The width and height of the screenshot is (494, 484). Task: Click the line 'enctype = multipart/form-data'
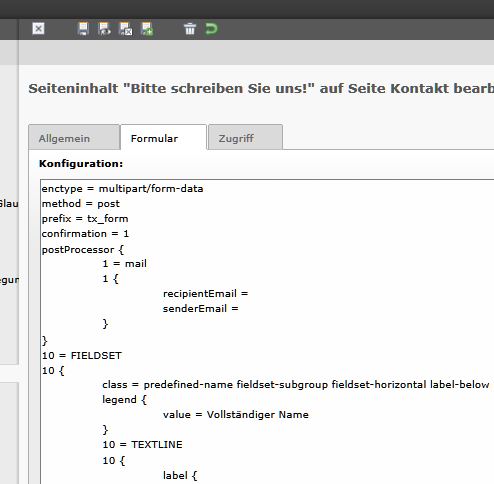pos(122,189)
